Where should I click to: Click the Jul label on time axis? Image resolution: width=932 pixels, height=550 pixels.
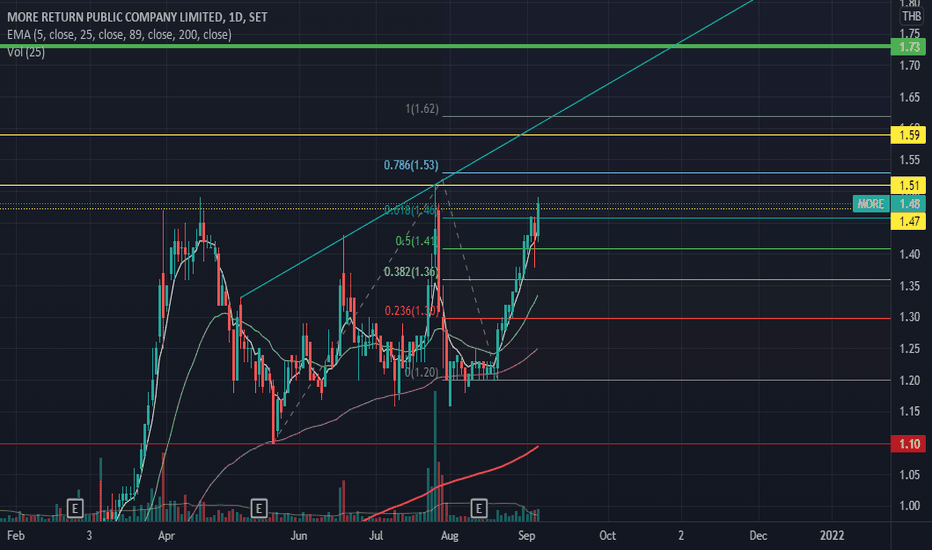pos(376,536)
